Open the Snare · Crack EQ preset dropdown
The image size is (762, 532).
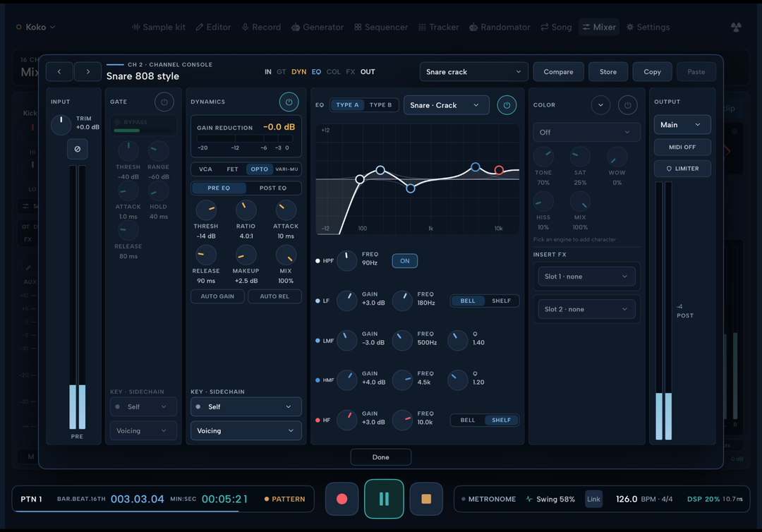point(446,105)
